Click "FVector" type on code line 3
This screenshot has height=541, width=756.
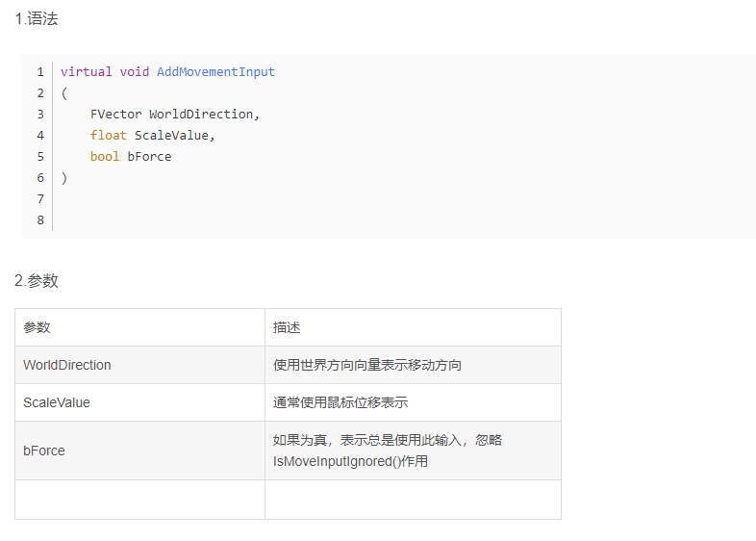115,115
